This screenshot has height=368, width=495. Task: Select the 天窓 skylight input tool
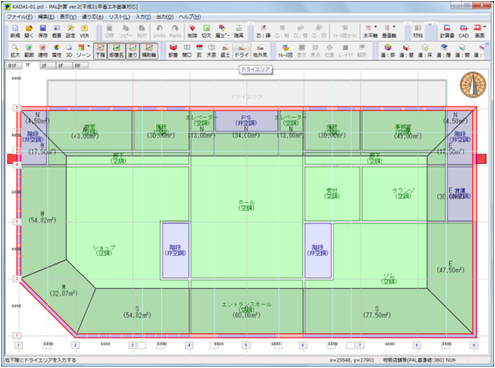tap(212, 51)
